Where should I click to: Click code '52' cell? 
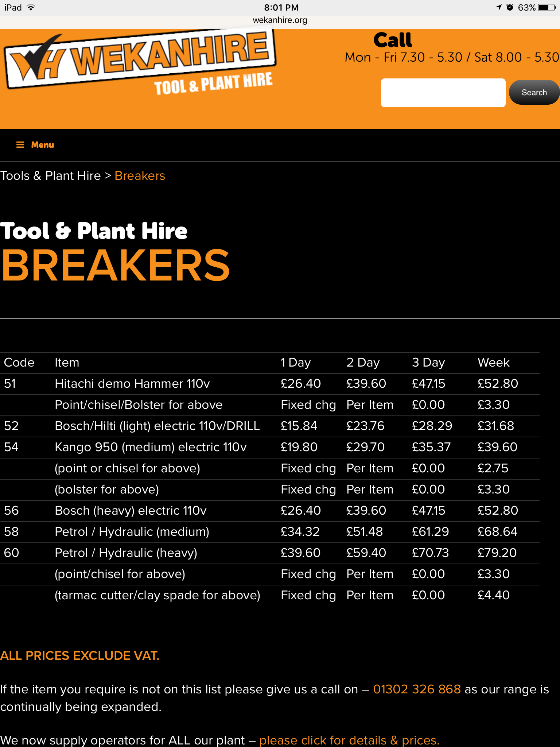(x=11, y=426)
